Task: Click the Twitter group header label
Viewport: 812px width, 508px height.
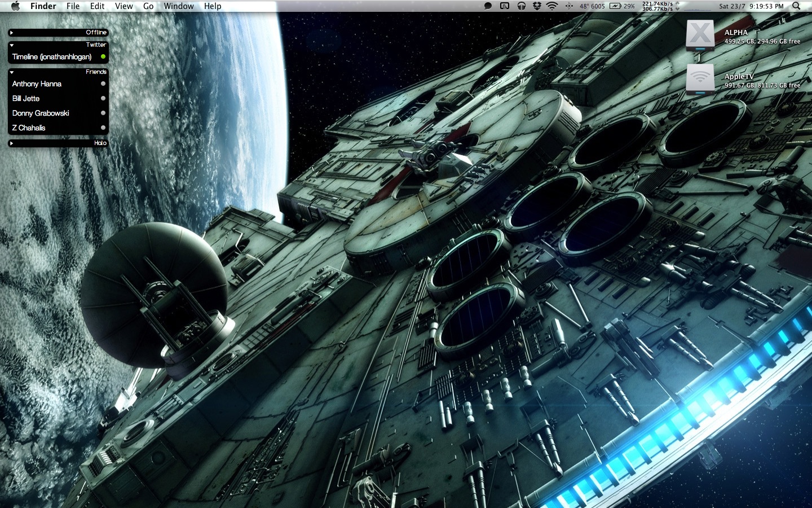Action: (x=96, y=45)
